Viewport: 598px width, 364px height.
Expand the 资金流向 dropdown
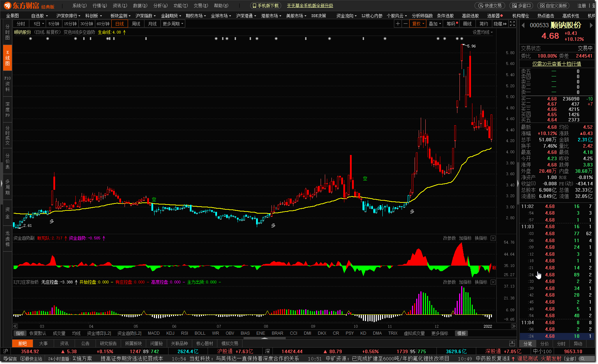(346, 16)
